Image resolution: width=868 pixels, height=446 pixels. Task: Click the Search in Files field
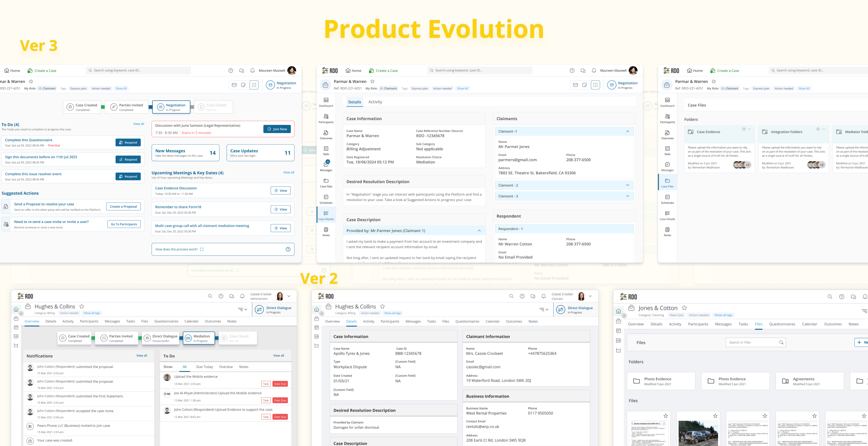coord(752,342)
